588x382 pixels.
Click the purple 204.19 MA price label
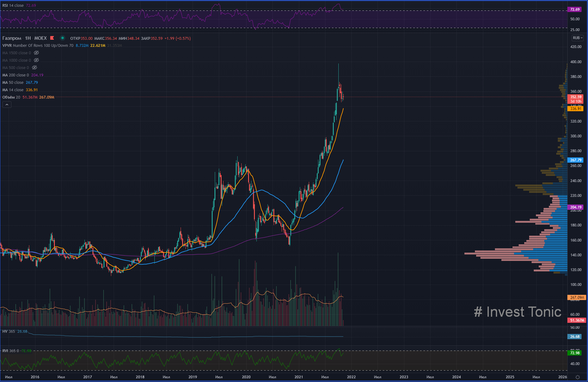pyautogui.click(x=575, y=207)
